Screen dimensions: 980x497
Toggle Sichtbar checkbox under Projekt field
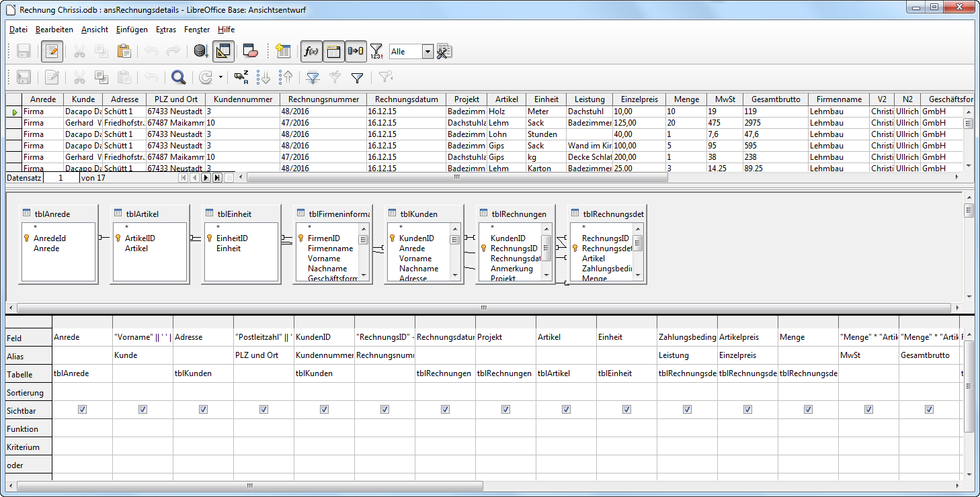click(505, 410)
